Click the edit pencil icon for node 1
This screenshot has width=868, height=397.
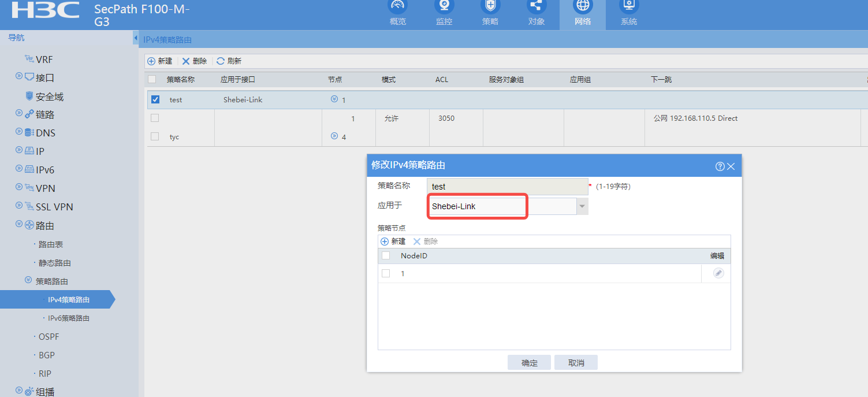click(x=718, y=273)
